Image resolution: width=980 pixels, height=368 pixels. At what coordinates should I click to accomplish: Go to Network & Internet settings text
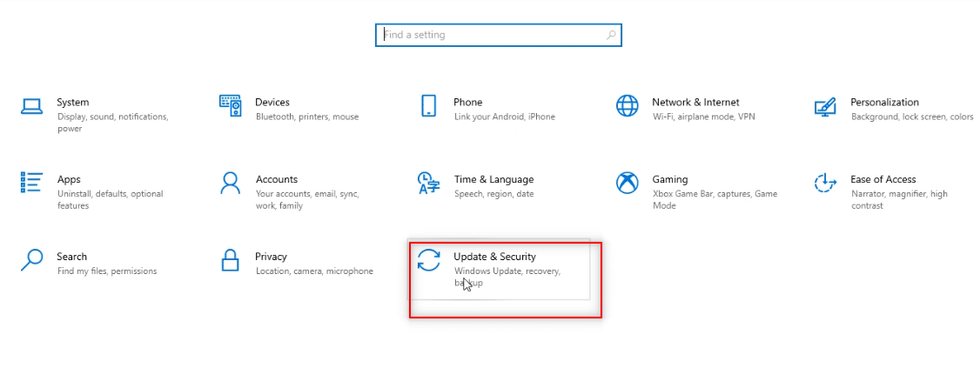(695, 102)
